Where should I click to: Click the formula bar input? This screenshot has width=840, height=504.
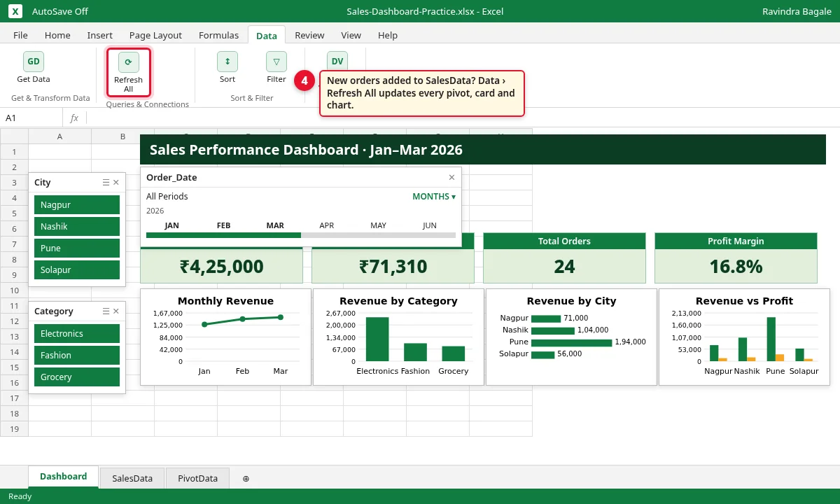(x=462, y=118)
